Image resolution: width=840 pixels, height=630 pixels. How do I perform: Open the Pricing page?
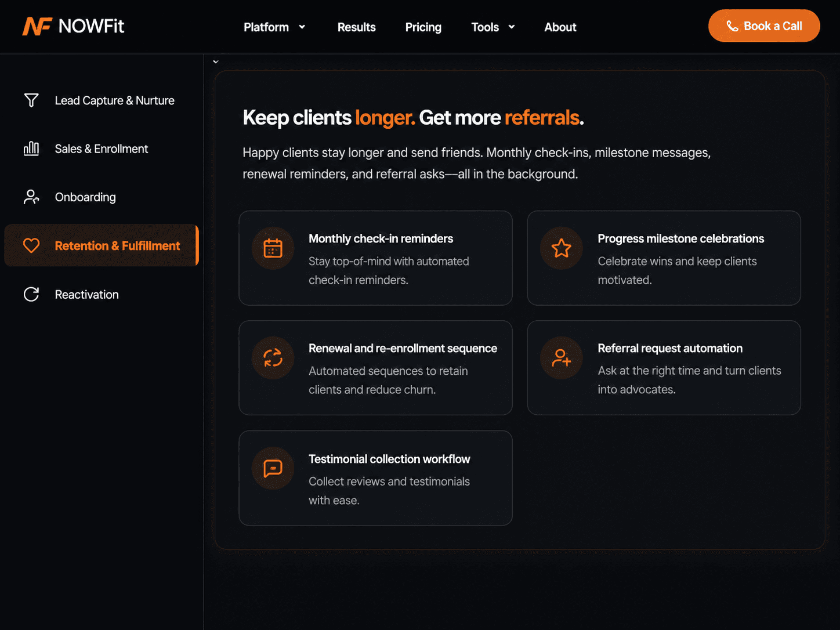(423, 27)
